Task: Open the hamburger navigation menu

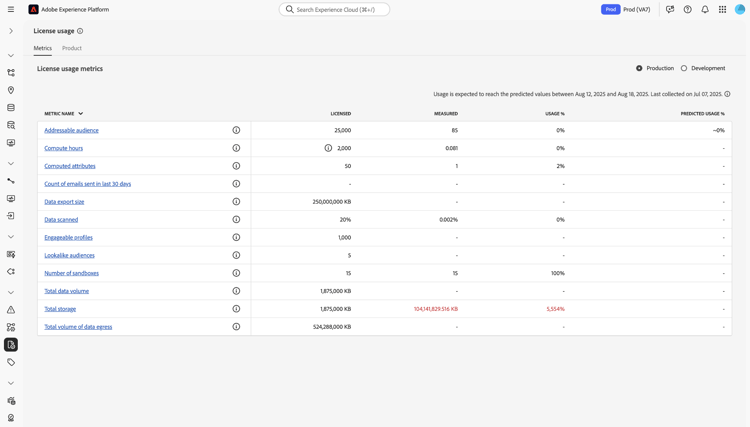Action: [11, 10]
